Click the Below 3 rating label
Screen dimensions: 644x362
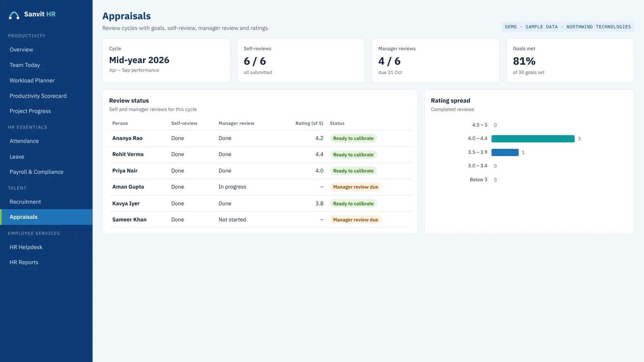[478, 180]
